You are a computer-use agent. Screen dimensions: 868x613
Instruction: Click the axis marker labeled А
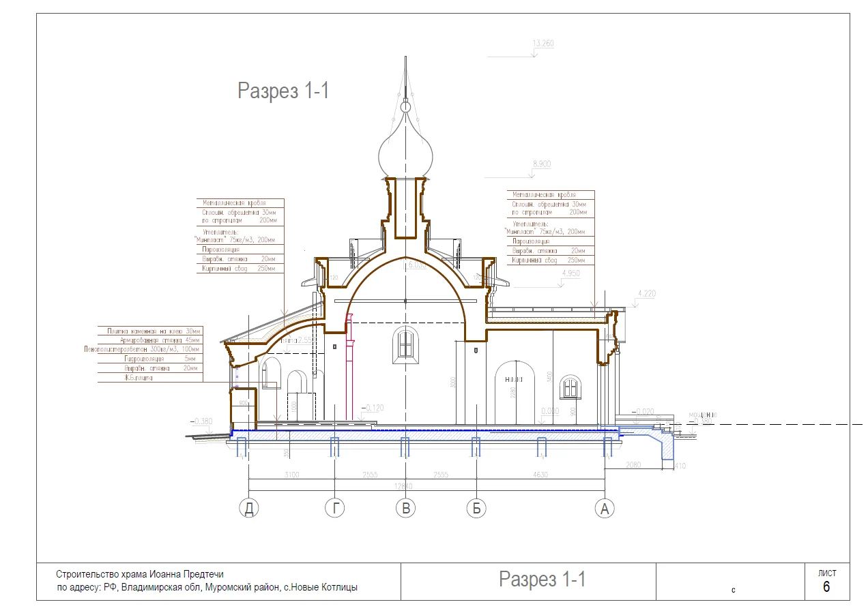point(603,508)
